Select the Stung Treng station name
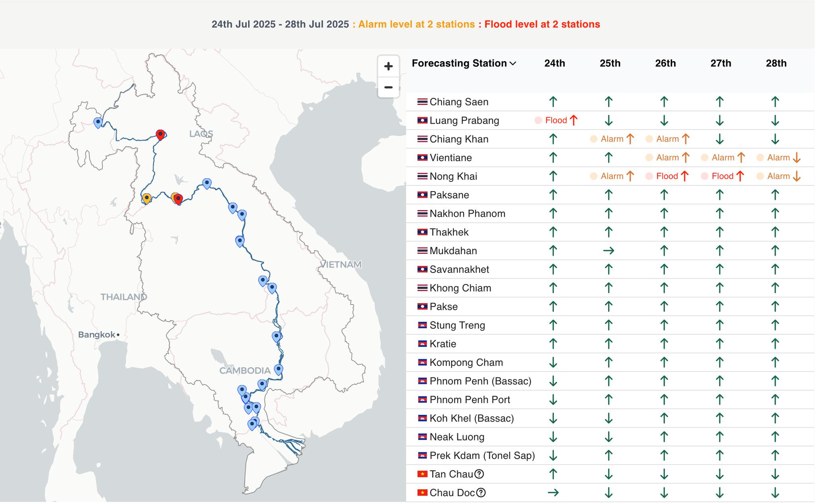The image size is (815, 504). click(457, 325)
